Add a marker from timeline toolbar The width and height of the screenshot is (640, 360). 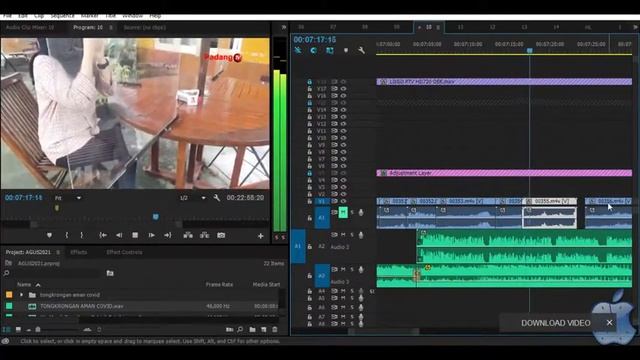[x=346, y=50]
